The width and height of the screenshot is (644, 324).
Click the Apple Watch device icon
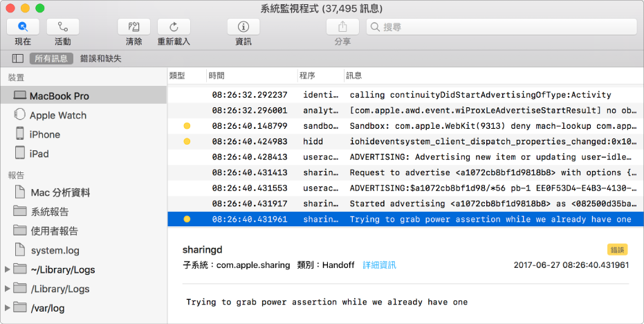(19, 114)
